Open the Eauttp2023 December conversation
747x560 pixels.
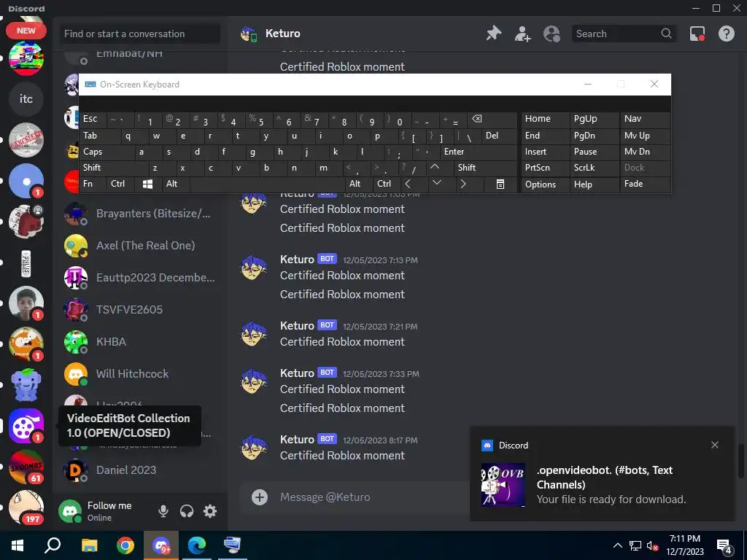pyautogui.click(x=139, y=278)
